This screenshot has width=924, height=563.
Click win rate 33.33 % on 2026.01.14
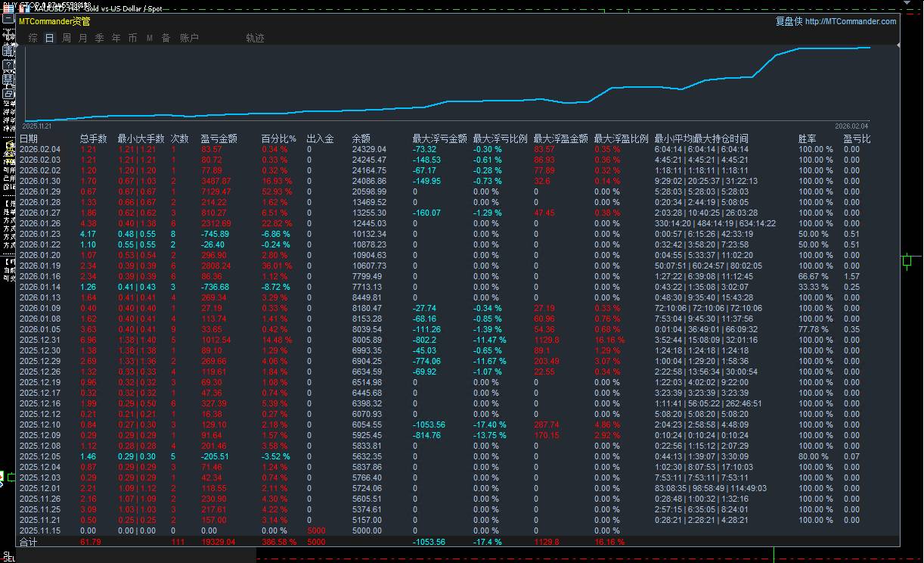point(815,288)
